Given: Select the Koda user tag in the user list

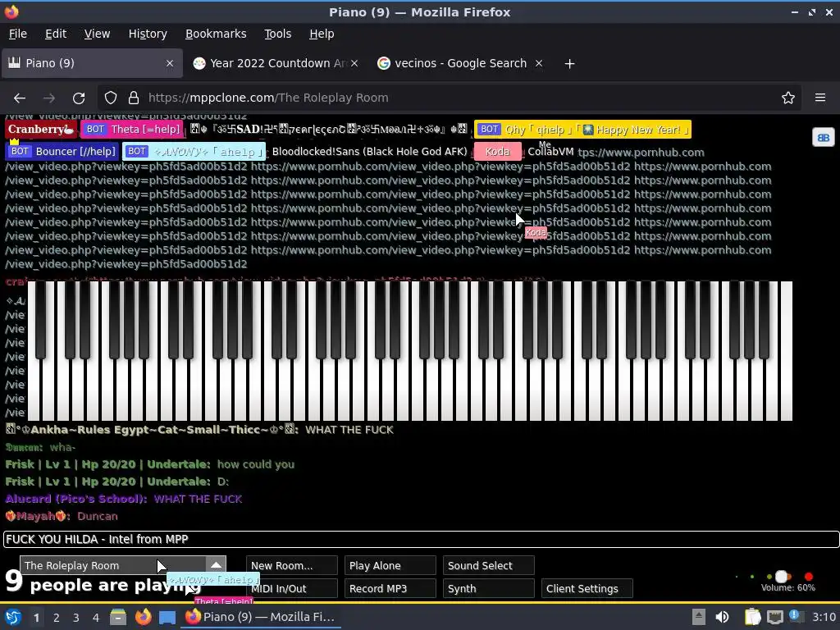Looking at the screenshot, I should (x=498, y=152).
